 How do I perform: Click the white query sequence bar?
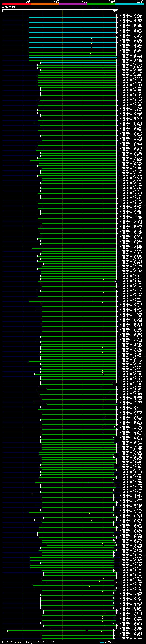coord(60,9)
